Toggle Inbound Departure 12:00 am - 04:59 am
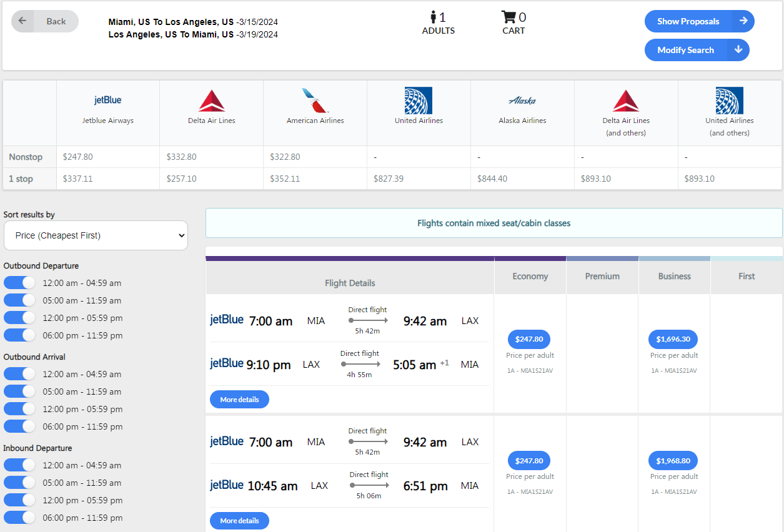784x532 pixels. tap(20, 465)
